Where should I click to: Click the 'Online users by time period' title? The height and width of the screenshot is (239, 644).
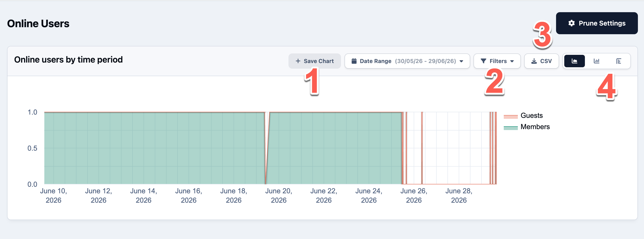(68, 60)
